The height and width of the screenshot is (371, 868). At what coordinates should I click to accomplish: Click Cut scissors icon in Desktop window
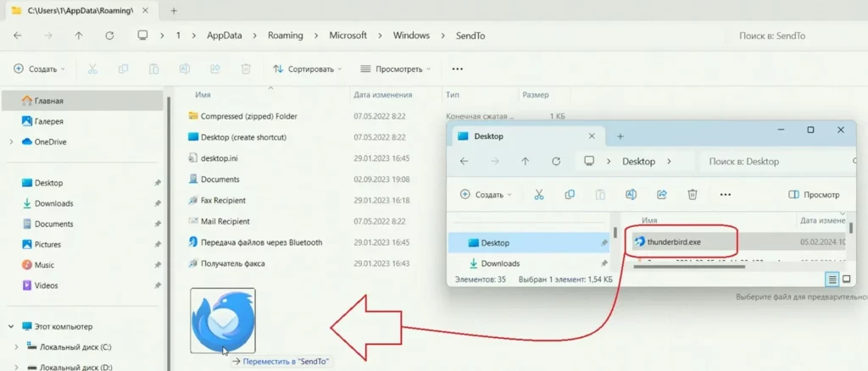point(539,195)
